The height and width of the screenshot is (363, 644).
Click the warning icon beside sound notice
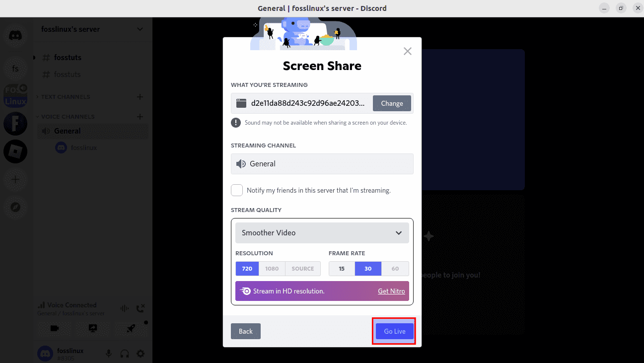[236, 123]
